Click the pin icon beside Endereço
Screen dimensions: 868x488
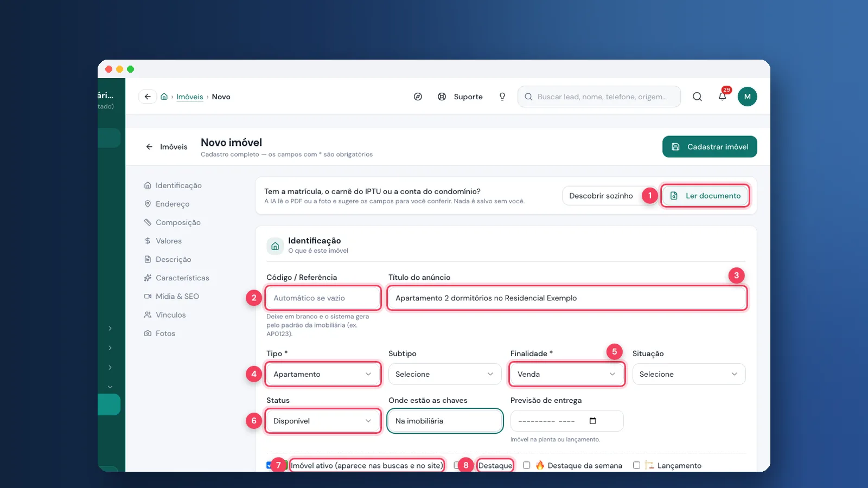(148, 204)
